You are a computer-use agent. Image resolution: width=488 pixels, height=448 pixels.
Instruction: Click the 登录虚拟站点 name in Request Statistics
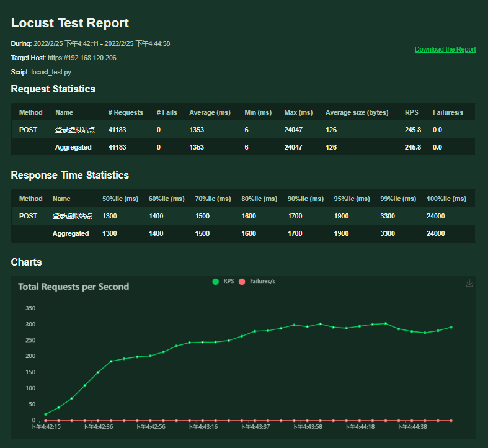pos(74,130)
